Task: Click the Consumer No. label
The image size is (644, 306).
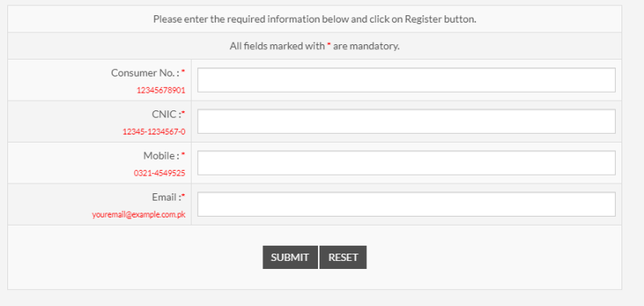Action: tap(145, 73)
